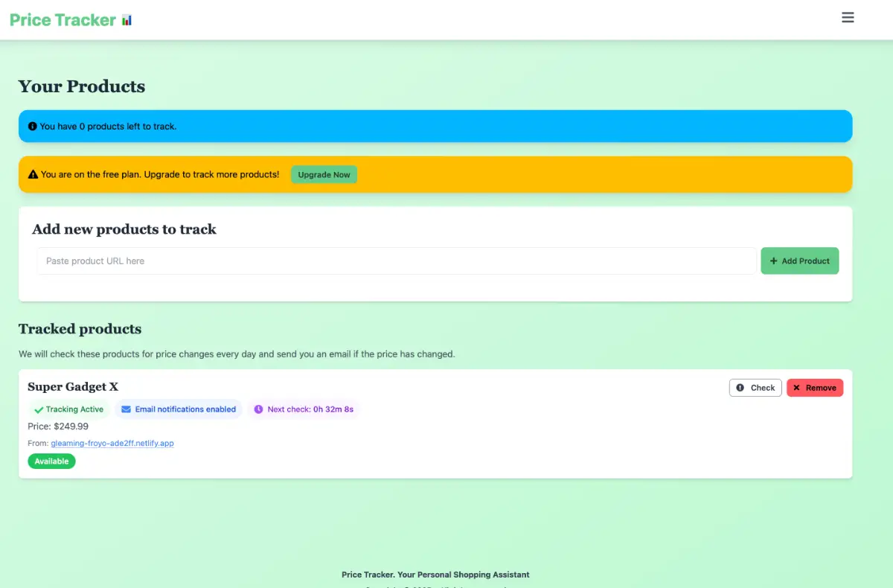Toggle the Tracking Active status badge
This screenshot has width=893, height=588.
tap(68, 409)
